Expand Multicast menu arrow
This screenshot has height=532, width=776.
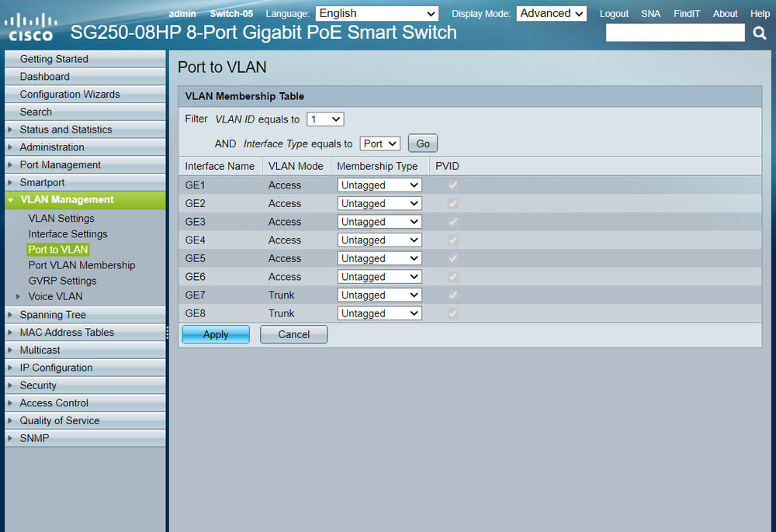[x=10, y=350]
